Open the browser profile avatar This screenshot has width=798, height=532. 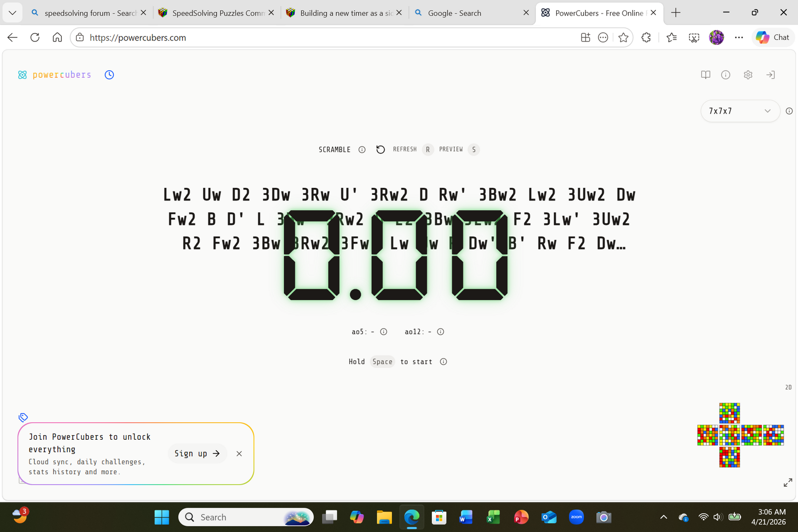tap(717, 37)
